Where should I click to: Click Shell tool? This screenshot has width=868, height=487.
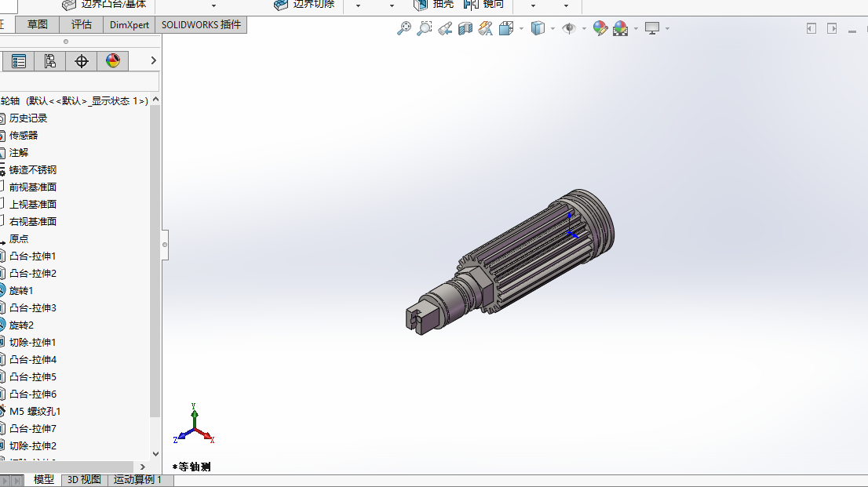pos(434,5)
